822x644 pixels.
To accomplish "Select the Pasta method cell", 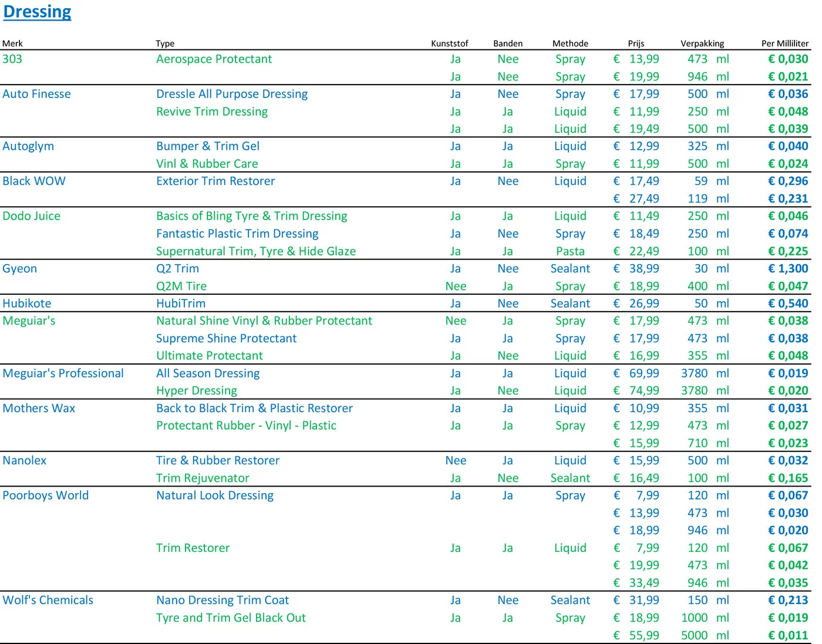I will 570,251.
